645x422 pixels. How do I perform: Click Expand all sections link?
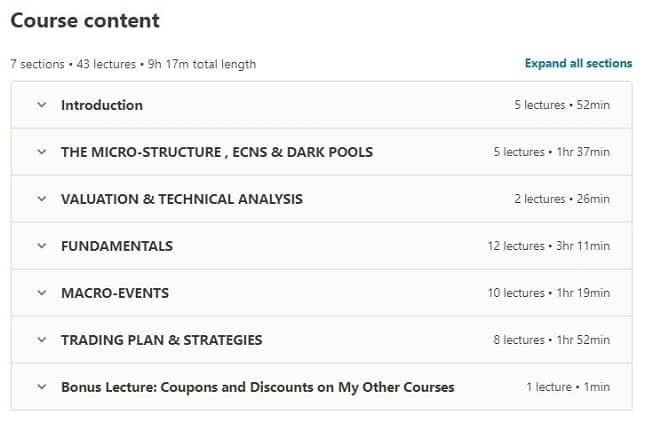(578, 63)
